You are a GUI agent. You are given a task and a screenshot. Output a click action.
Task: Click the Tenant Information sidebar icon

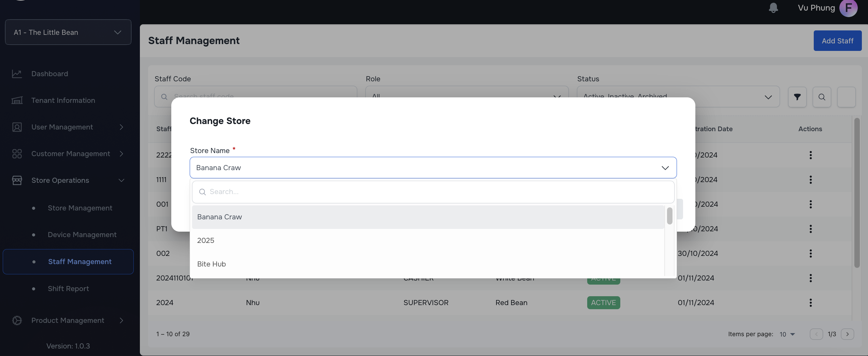coord(17,100)
